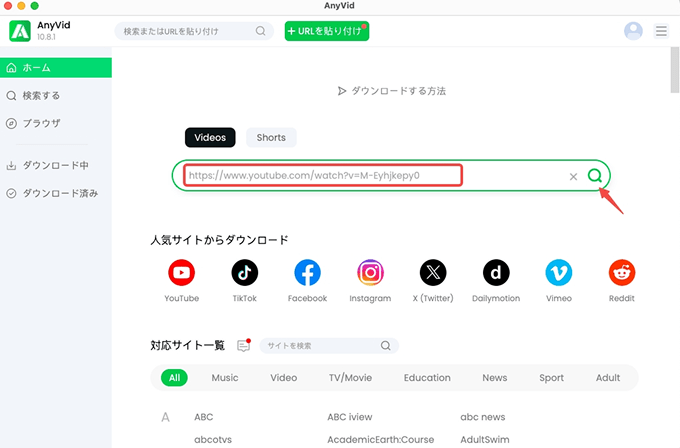Open Facebook site icon

(307, 272)
